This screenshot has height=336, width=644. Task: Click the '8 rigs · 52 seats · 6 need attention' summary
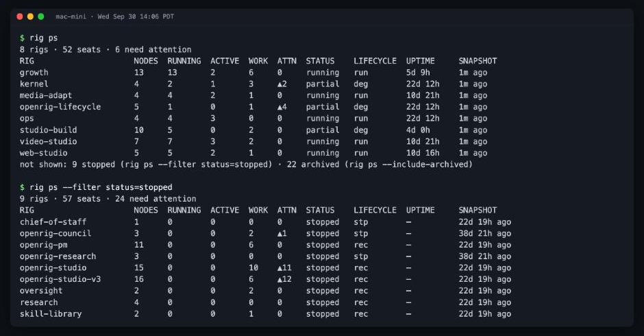(x=106, y=49)
